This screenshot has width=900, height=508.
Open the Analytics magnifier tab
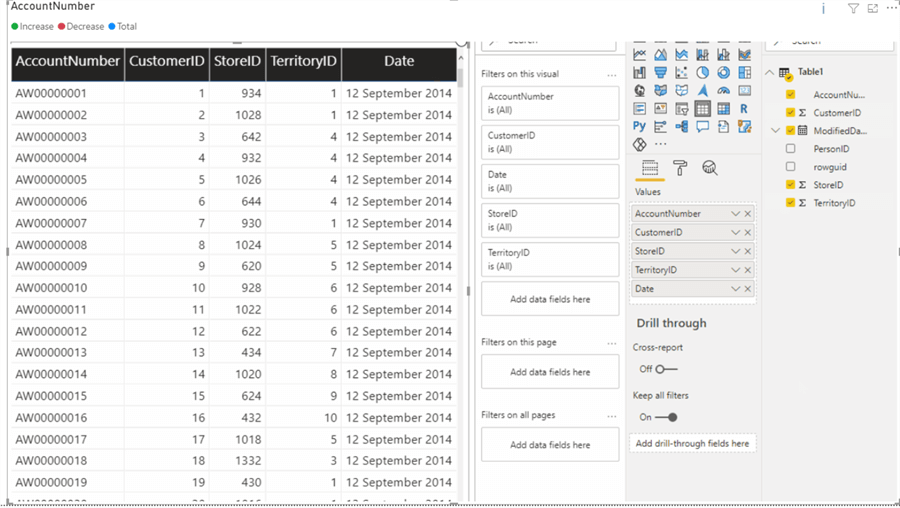[710, 168]
